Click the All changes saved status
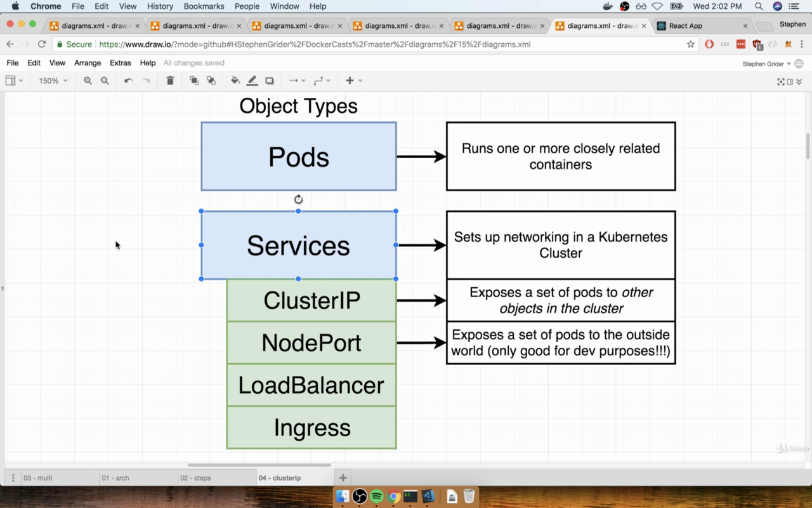The height and width of the screenshot is (508, 812). click(194, 63)
